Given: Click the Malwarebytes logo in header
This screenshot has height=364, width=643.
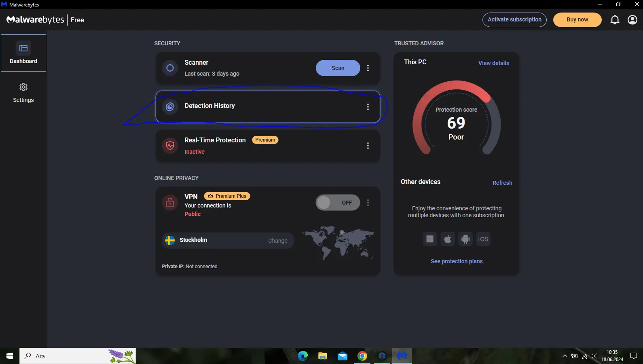Looking at the screenshot, I should click(35, 19).
